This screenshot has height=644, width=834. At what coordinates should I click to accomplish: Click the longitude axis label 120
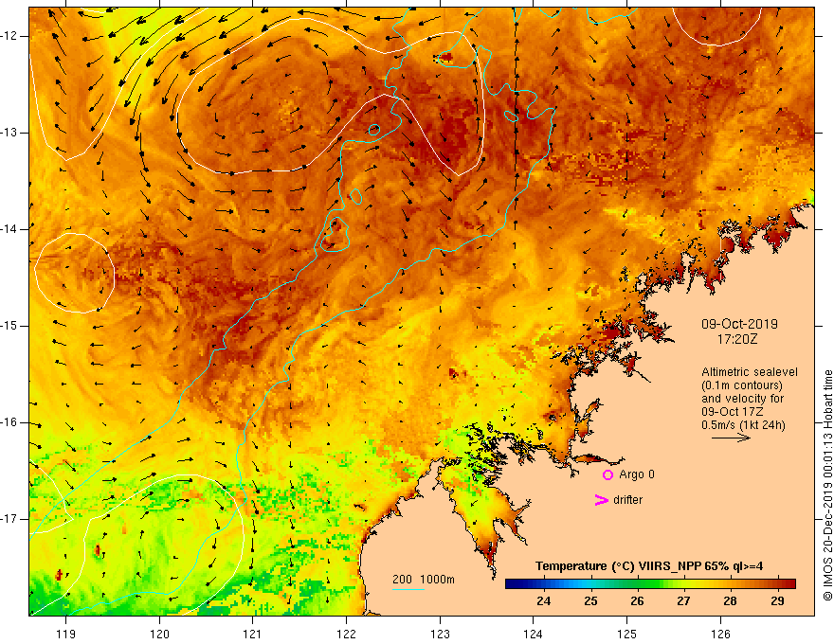(159, 634)
